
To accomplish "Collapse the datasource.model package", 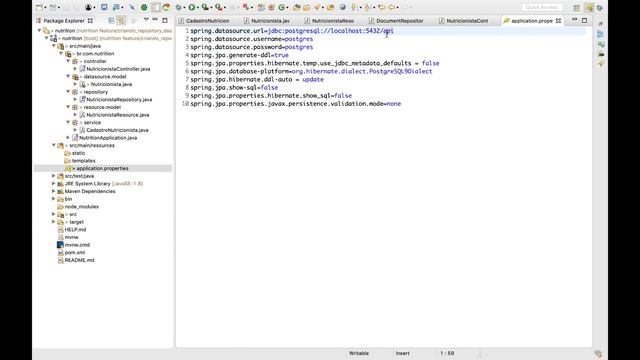I will coord(68,76).
